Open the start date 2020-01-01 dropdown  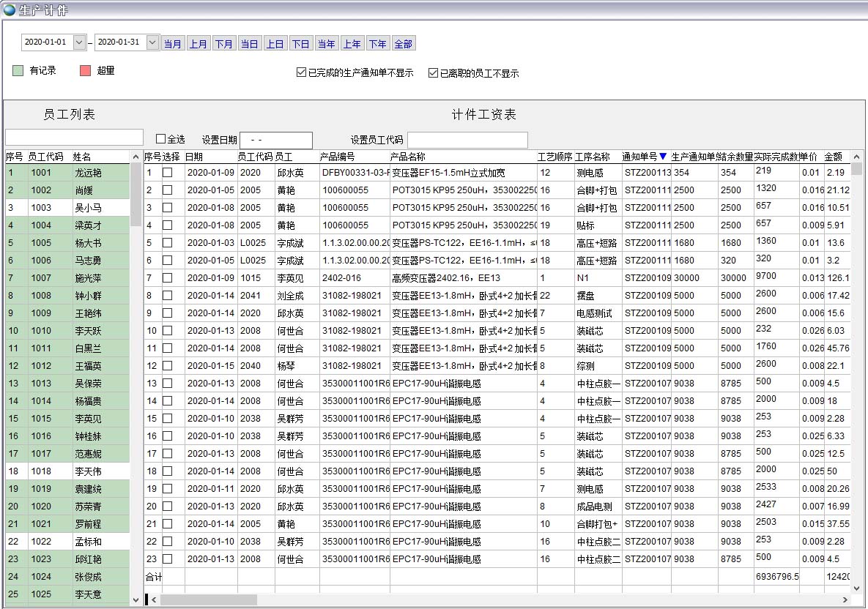[79, 42]
